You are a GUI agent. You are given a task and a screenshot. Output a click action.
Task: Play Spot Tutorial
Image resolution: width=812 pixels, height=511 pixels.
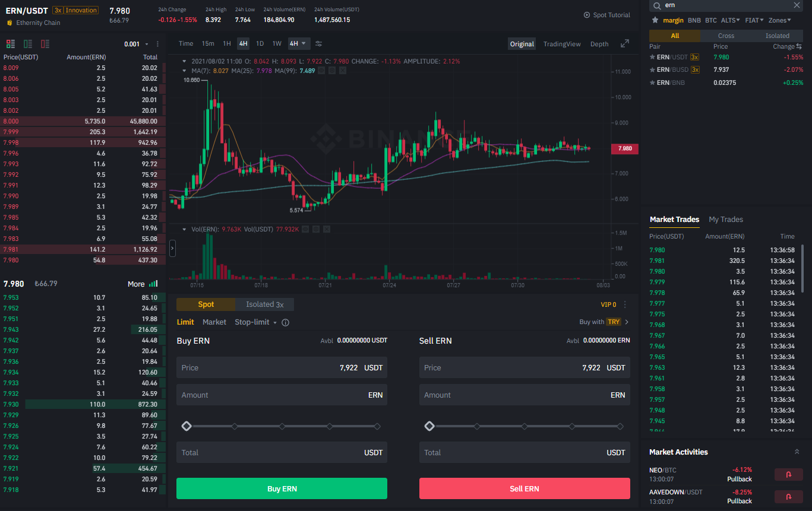606,15
